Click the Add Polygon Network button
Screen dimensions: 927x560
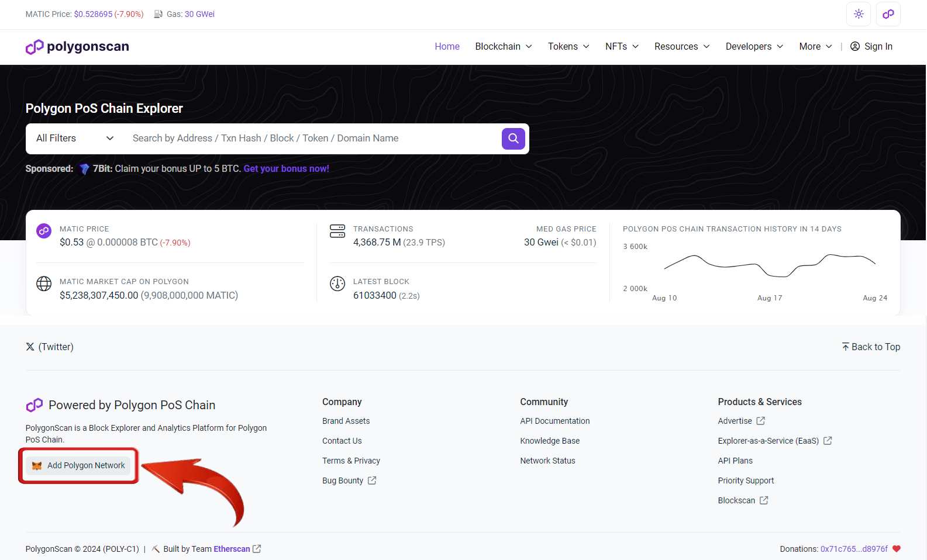pyautogui.click(x=78, y=466)
